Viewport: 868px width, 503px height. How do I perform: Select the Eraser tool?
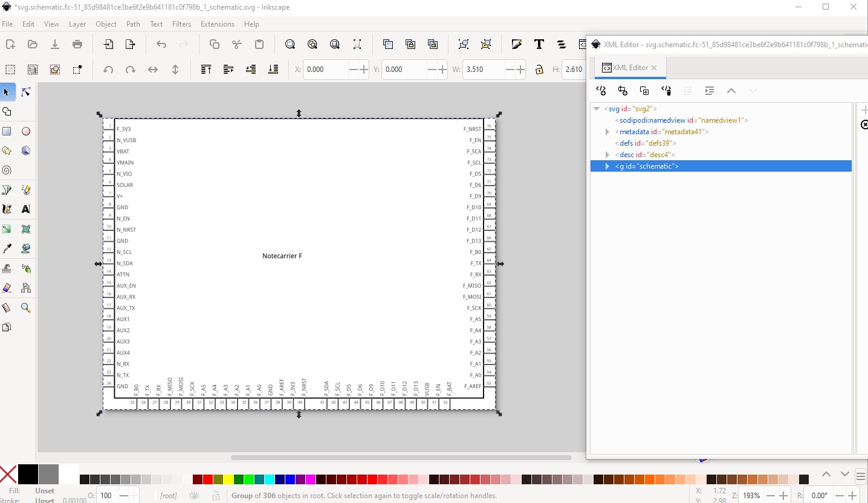click(7, 288)
